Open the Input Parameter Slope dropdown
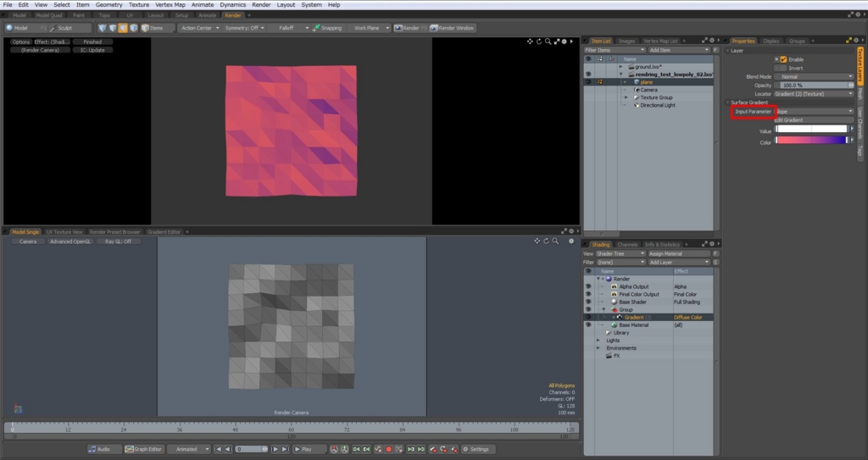The width and height of the screenshot is (868, 460). click(813, 112)
